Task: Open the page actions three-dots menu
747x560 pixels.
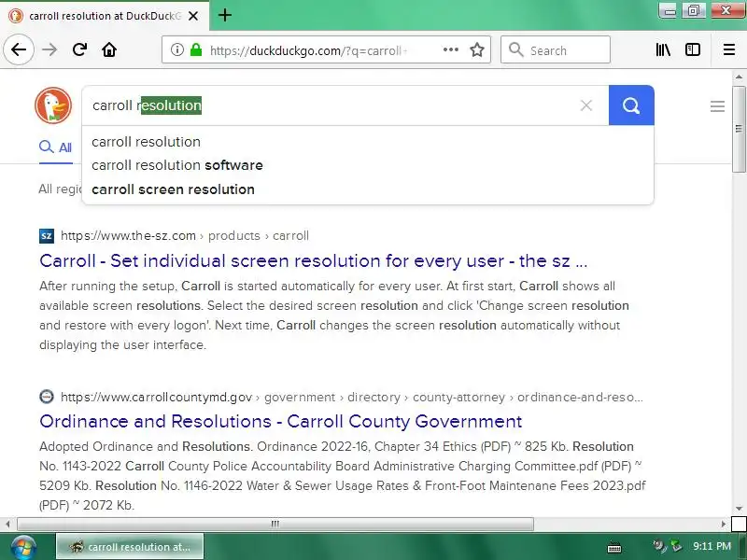Action: [451, 49]
